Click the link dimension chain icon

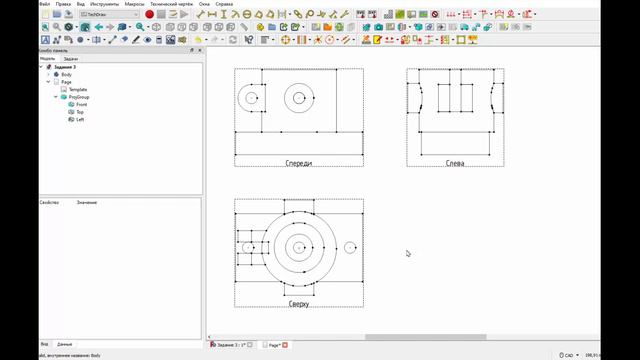pos(298,14)
